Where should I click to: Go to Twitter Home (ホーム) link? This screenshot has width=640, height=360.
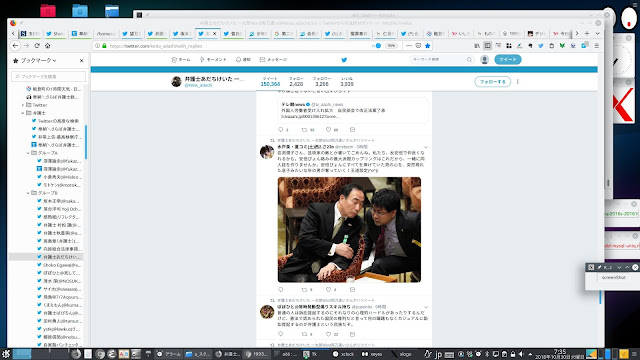tap(181, 60)
